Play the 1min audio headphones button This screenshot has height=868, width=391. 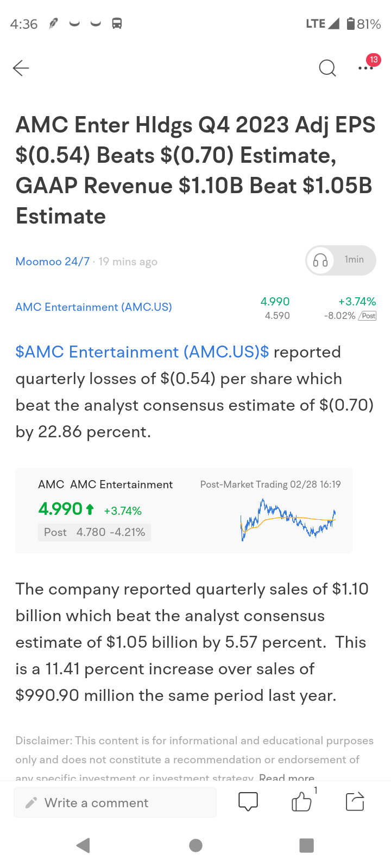click(x=341, y=260)
